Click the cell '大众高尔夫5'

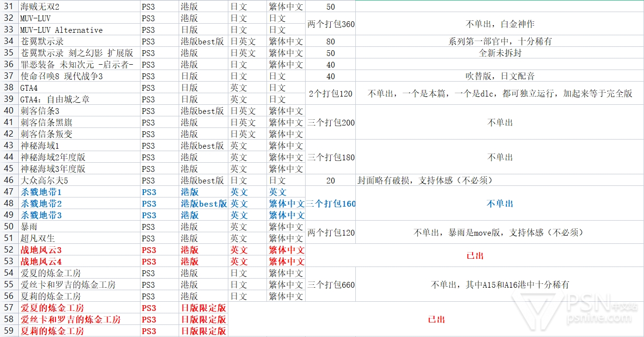click(x=79, y=181)
